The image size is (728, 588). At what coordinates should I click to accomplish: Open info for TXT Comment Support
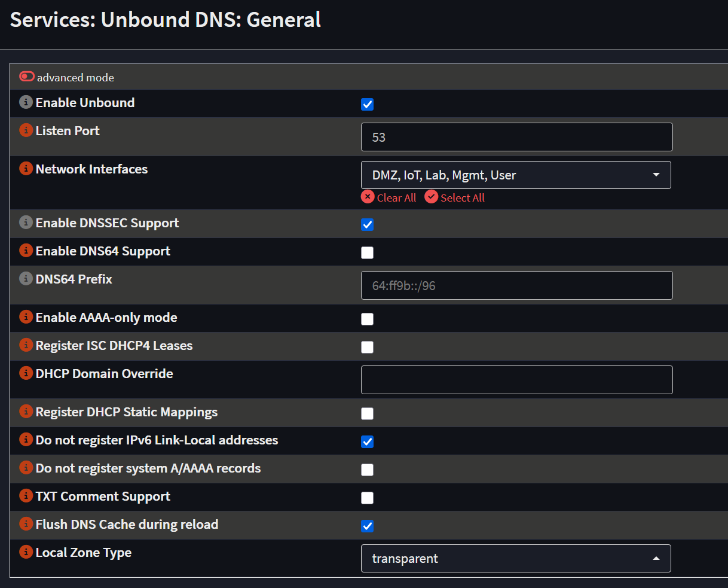(25, 495)
